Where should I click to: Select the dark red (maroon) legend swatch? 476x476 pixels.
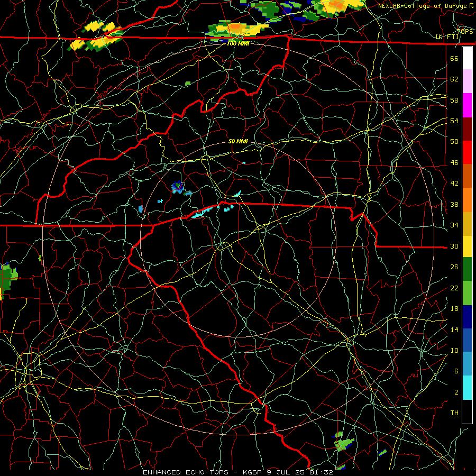pos(467,129)
